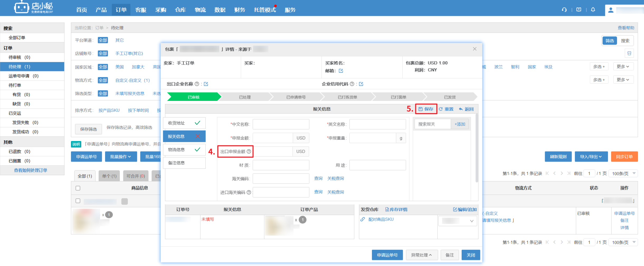Screen dimensions: 644x266
Task: Click the customer service headset icon
Action: click(564, 10)
